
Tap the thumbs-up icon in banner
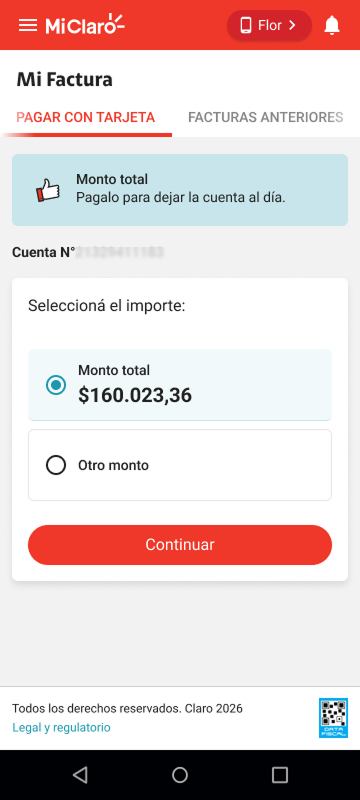click(47, 190)
